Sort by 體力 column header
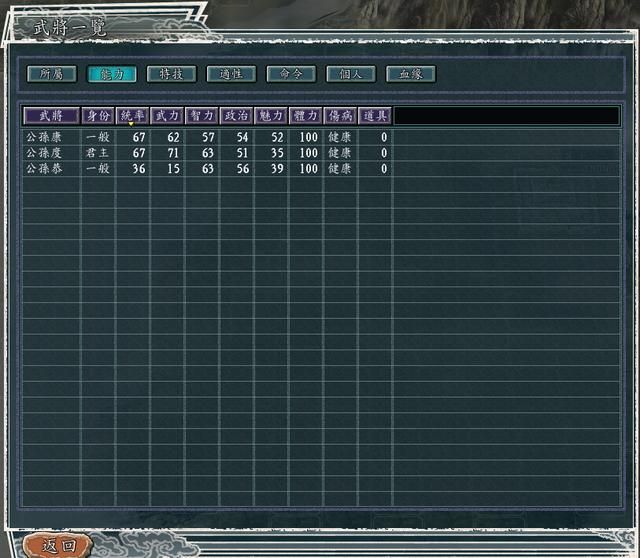The width and height of the screenshot is (640, 558). pyautogui.click(x=305, y=116)
